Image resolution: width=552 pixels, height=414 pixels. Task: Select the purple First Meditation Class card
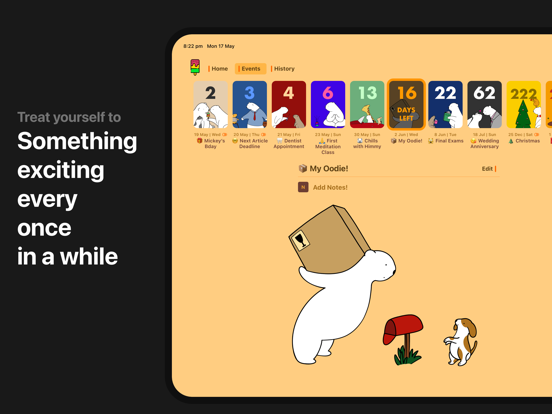pyautogui.click(x=328, y=105)
